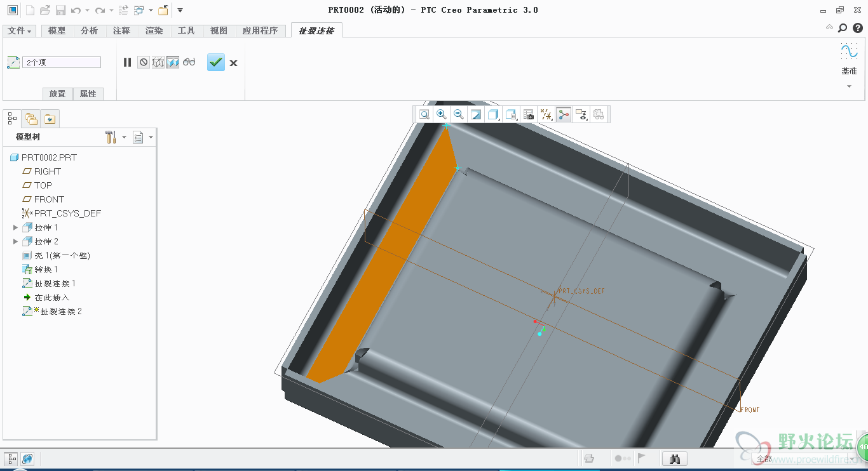Select PRT0002.PRT in the model tree
The height and width of the screenshot is (471, 868).
[x=43, y=157]
